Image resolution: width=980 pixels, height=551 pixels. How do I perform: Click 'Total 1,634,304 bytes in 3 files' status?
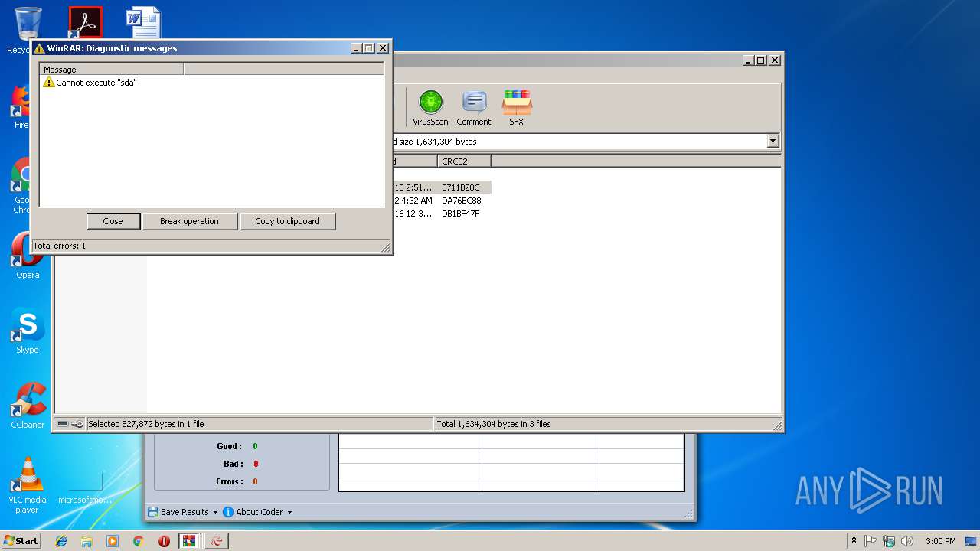pos(494,424)
